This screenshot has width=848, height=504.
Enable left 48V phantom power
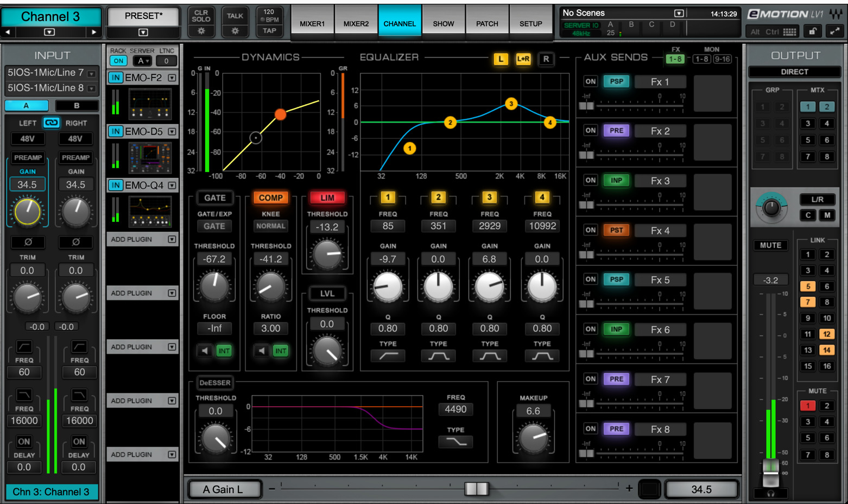pyautogui.click(x=28, y=138)
